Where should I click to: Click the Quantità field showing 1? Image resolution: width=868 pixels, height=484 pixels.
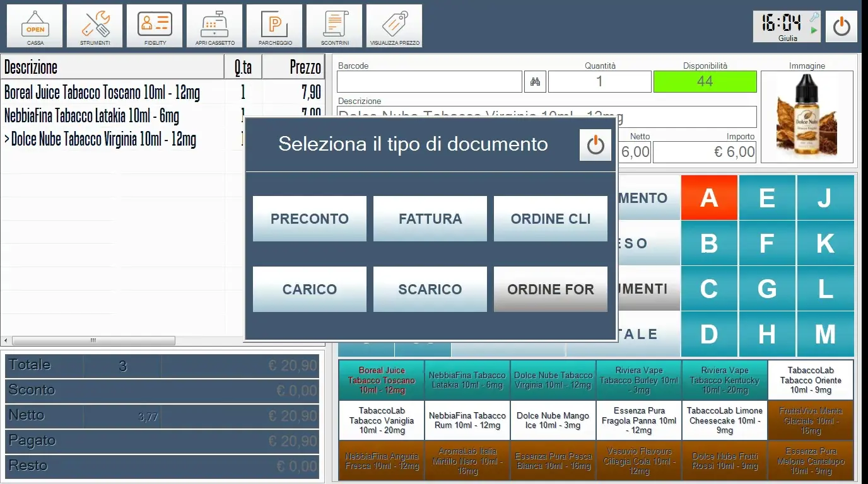point(599,81)
